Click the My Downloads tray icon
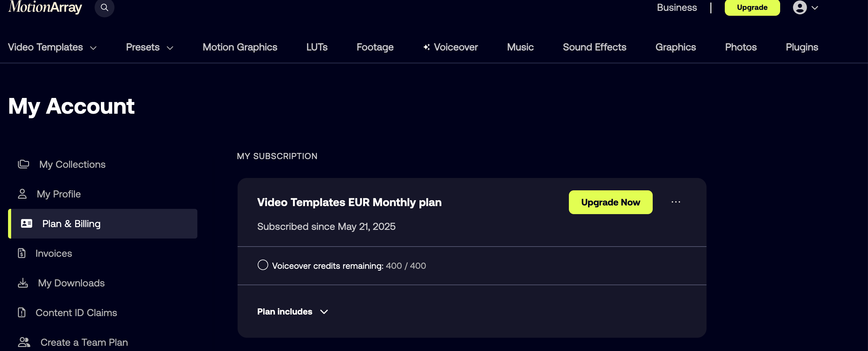The height and width of the screenshot is (351, 868). click(23, 283)
